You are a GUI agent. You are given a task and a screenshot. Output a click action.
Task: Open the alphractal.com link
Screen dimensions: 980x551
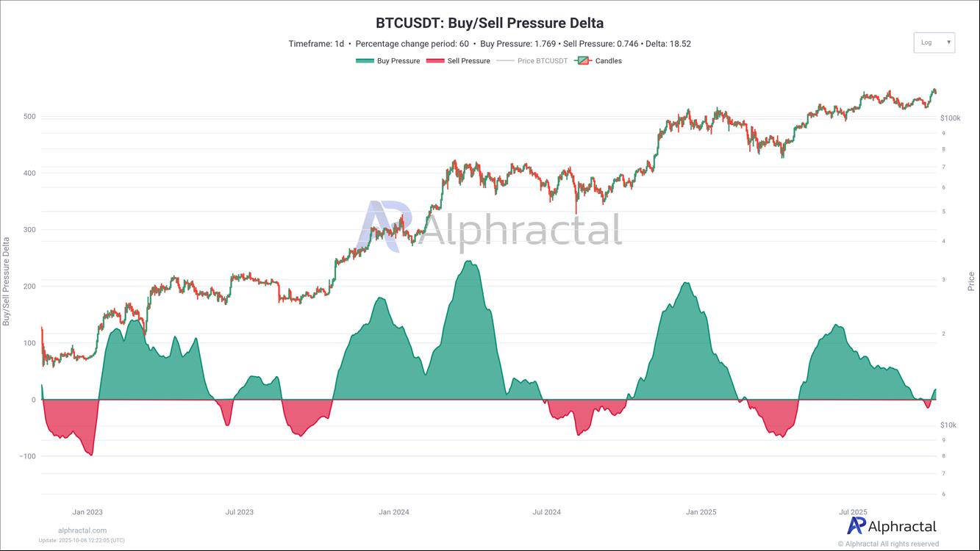(x=82, y=530)
